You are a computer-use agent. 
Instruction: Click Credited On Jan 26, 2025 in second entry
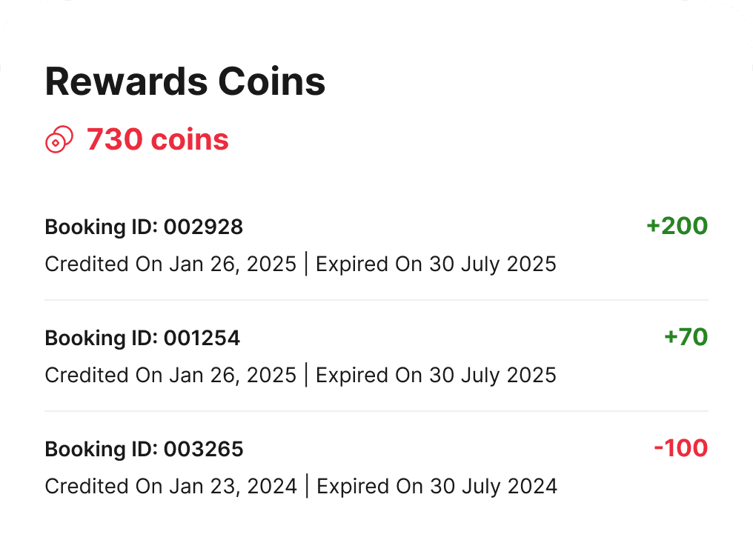(170, 375)
